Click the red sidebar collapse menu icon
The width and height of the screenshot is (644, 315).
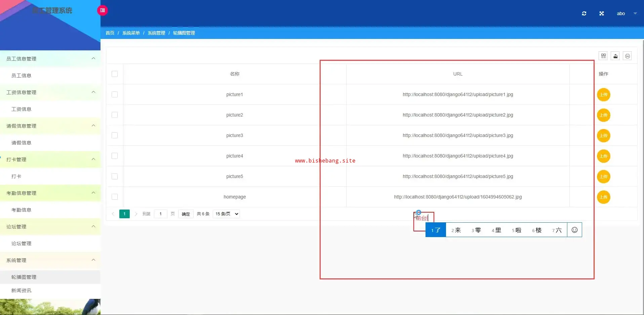[103, 10]
